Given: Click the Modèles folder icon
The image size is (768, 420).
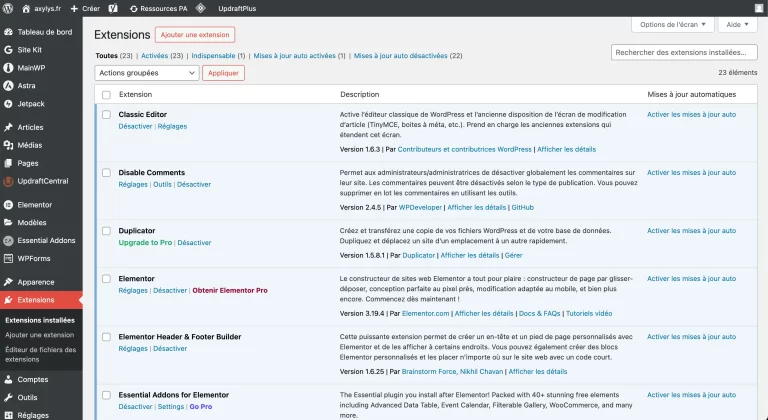Looking at the screenshot, I should tap(8, 222).
